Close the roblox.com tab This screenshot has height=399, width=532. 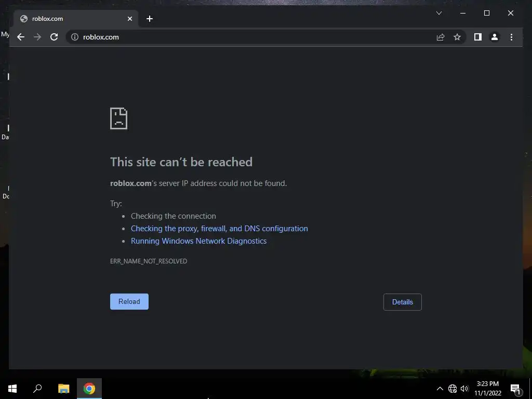129,19
